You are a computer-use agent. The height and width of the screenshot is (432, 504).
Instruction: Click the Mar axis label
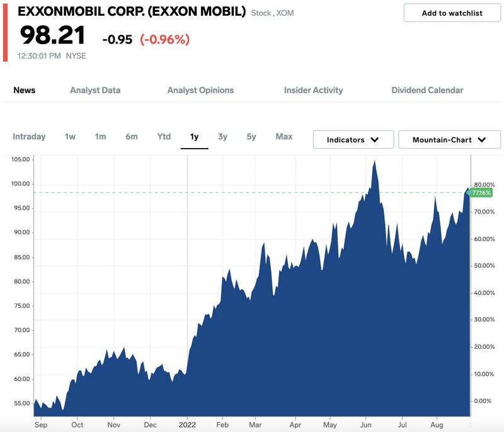(x=255, y=424)
